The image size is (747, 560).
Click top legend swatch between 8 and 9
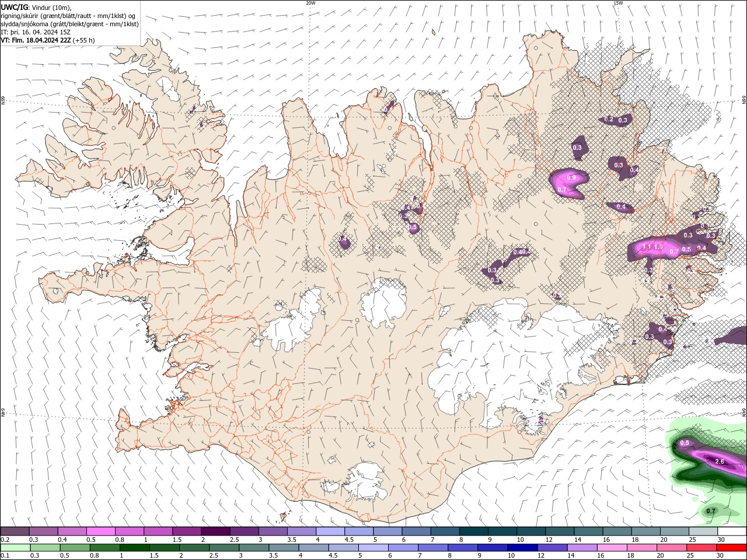pyautogui.click(x=473, y=531)
